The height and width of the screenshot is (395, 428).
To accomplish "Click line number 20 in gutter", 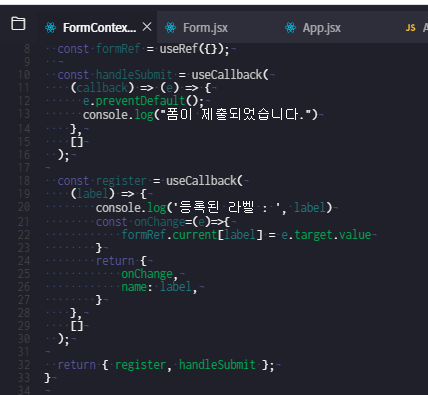I will pyautogui.click(x=24, y=207).
